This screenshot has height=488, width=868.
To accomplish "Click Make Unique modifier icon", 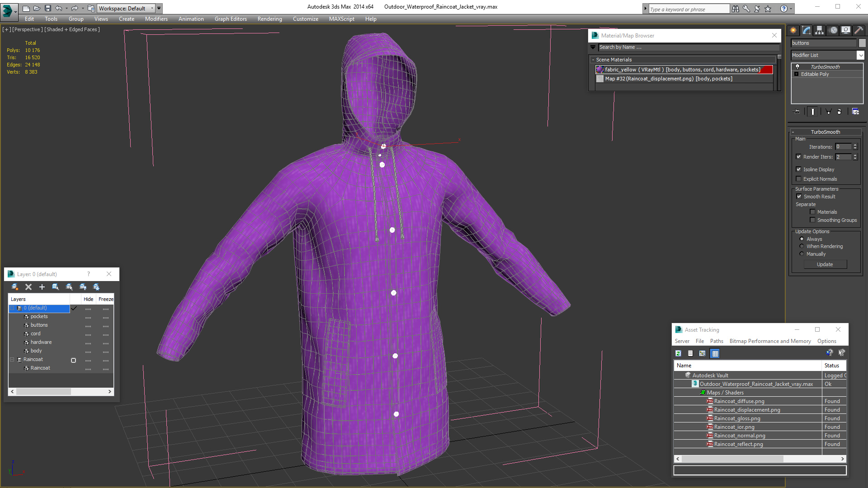I will click(828, 111).
